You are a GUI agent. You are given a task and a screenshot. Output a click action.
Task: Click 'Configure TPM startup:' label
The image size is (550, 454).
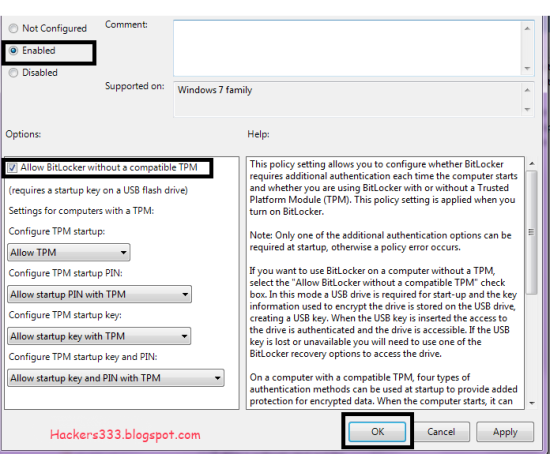(57, 232)
